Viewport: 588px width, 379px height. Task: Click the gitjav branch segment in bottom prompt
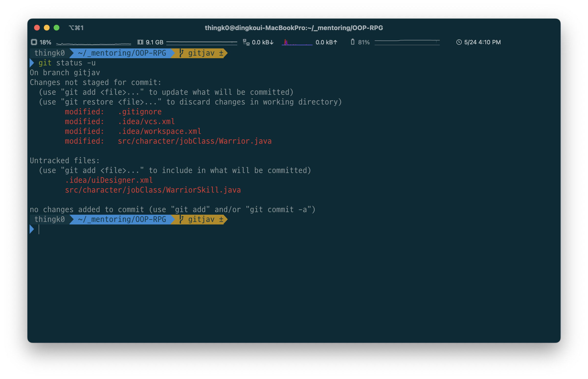tap(201, 220)
